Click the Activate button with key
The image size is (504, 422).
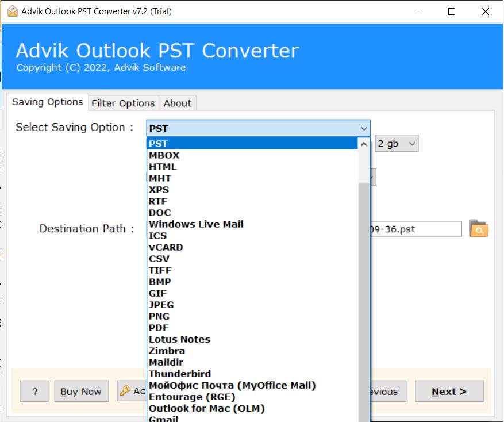(132, 391)
